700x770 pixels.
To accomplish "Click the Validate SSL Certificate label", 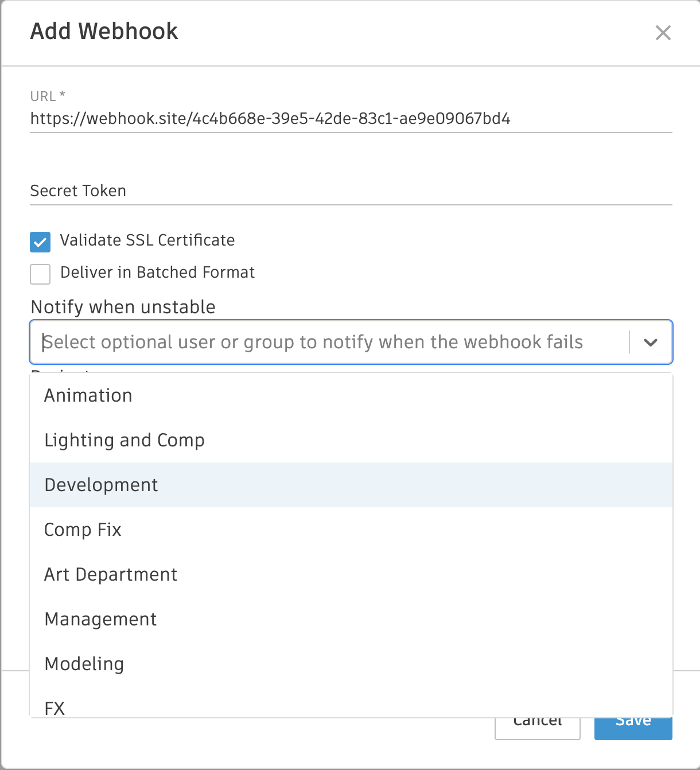I will click(147, 240).
